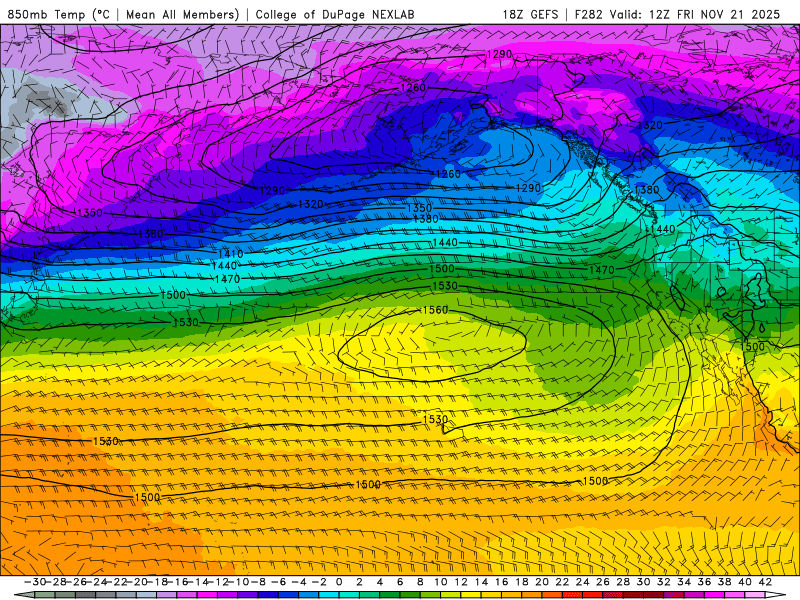Select the color swatch between −30 and −28
Screen dimensions: 800x600
[45, 595]
